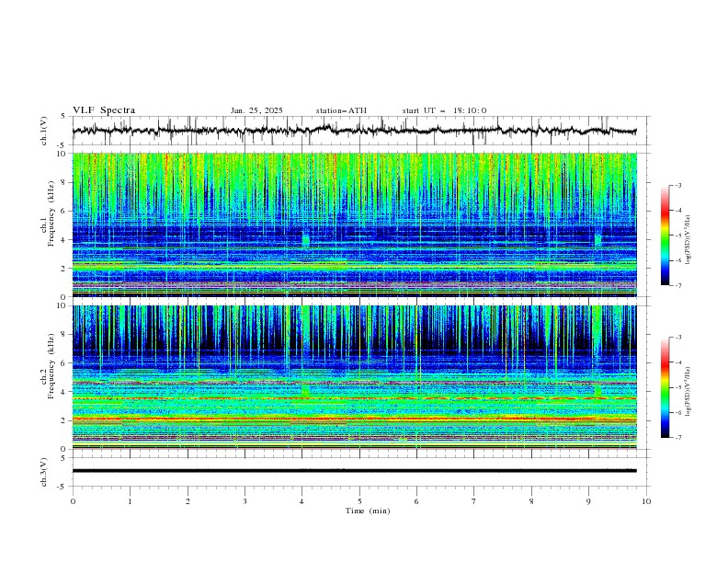The image size is (728, 563).
Task: Click the ch.1 'Frequency (kHz)' axis label
Action: (x=51, y=214)
